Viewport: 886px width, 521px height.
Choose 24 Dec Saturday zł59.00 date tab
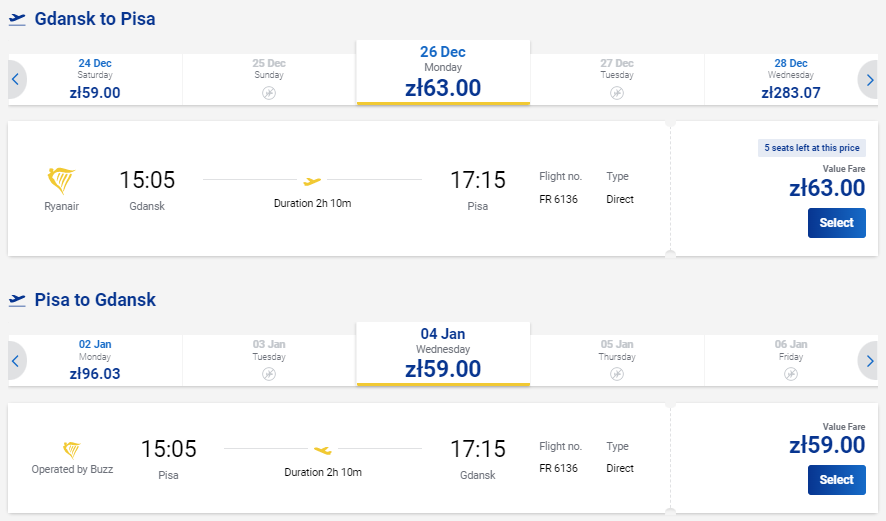click(x=95, y=79)
